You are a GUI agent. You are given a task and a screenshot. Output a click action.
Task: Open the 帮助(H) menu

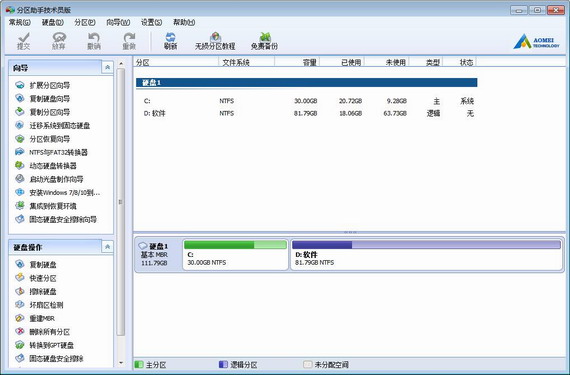184,23
